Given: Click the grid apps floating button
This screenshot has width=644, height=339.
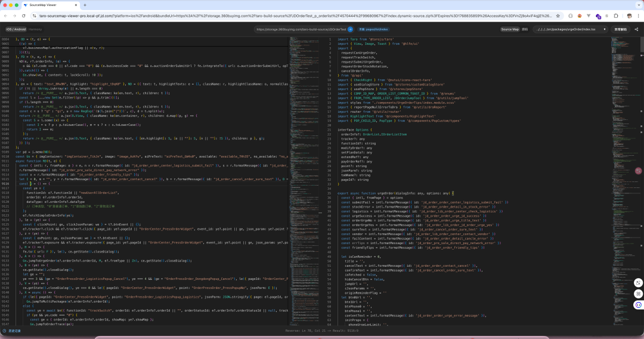Looking at the screenshot, I should click(x=638, y=294).
